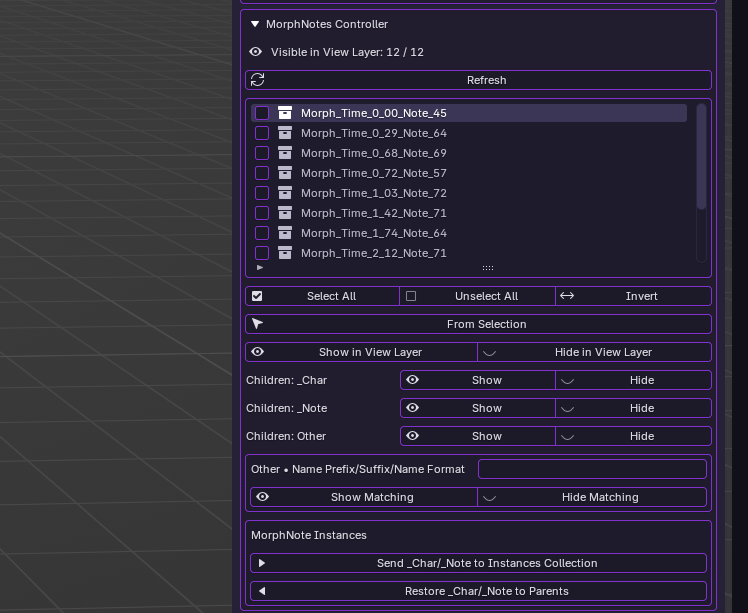Hide Children: _Note objects

[633, 408]
